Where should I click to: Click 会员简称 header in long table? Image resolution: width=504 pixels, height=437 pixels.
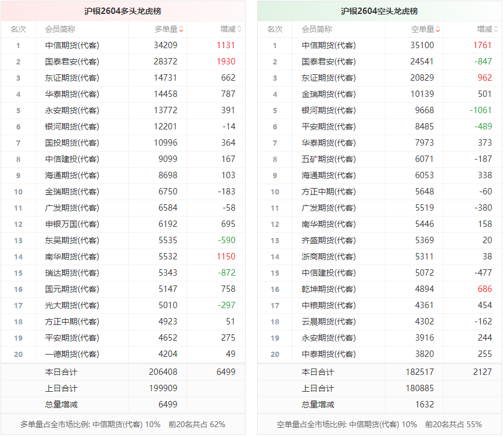click(60, 29)
